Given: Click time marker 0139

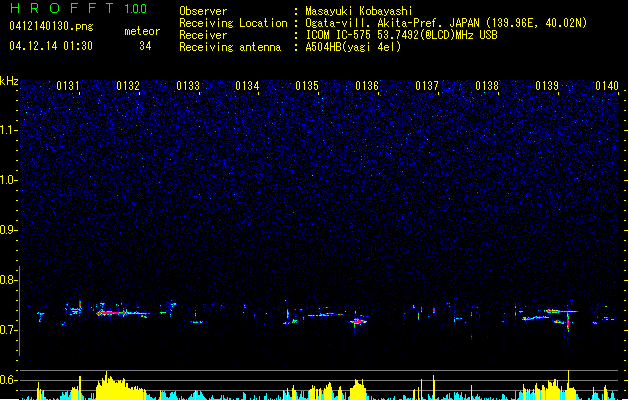Looking at the screenshot, I should click(547, 86).
